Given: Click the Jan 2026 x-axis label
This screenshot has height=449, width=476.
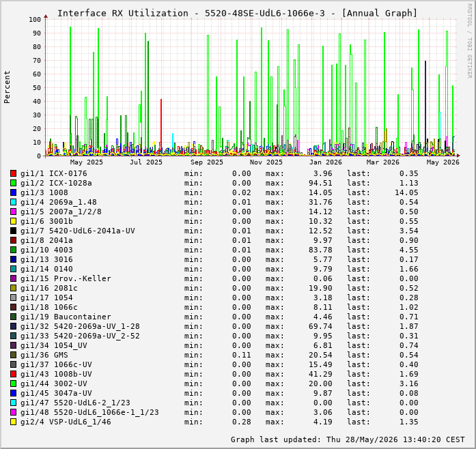Looking at the screenshot, I should click(x=326, y=162).
